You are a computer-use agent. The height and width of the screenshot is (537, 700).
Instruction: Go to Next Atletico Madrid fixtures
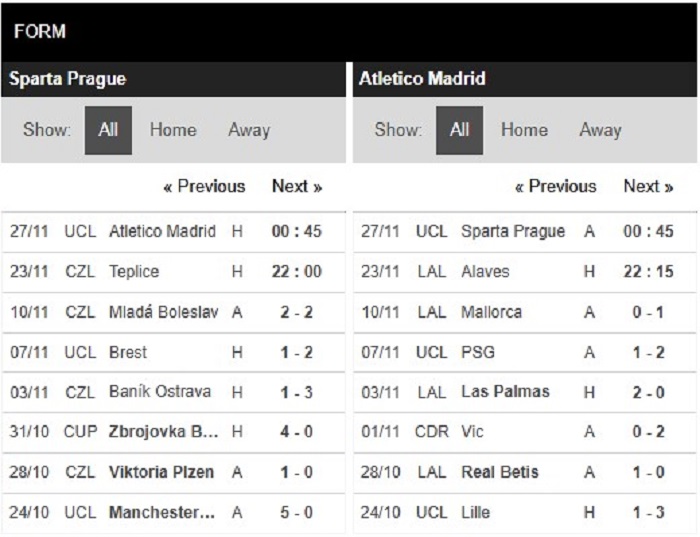(648, 186)
